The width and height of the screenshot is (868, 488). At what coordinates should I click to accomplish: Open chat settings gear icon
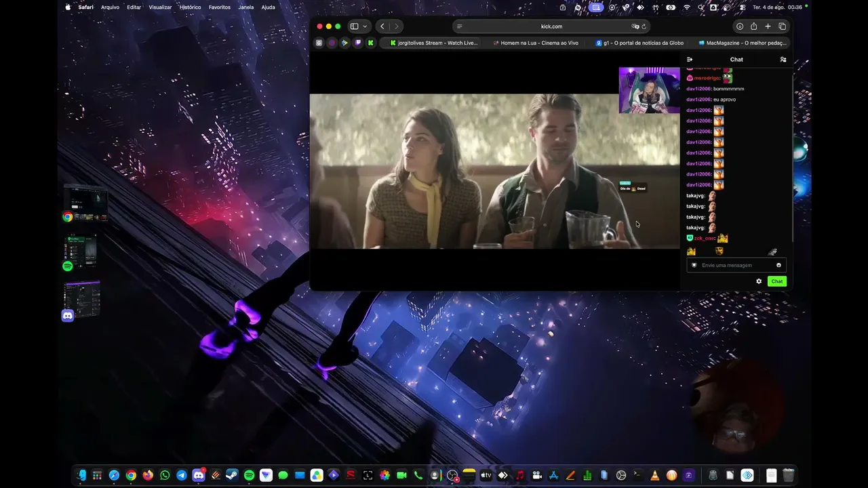point(759,281)
